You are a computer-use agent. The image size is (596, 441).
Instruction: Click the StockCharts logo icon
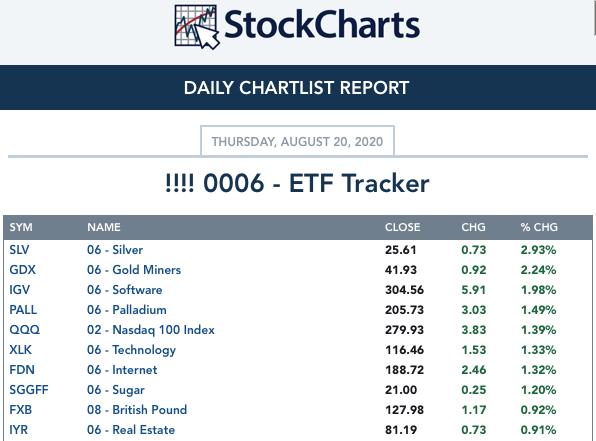coord(197,27)
